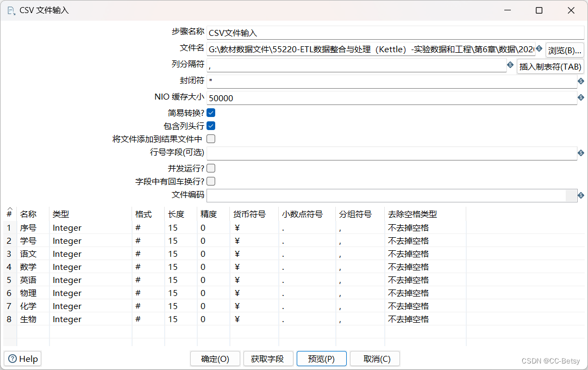This screenshot has width=588, height=370.
Task: Open variable picker beside the 文件名 field
Action: tap(538, 50)
